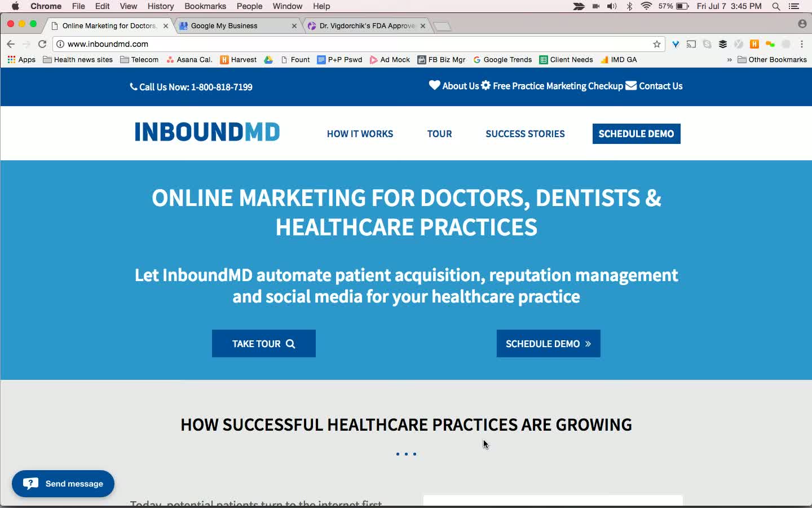The height and width of the screenshot is (508, 812).
Task: Open macOS Notification Center list icon
Action: [x=794, y=6]
